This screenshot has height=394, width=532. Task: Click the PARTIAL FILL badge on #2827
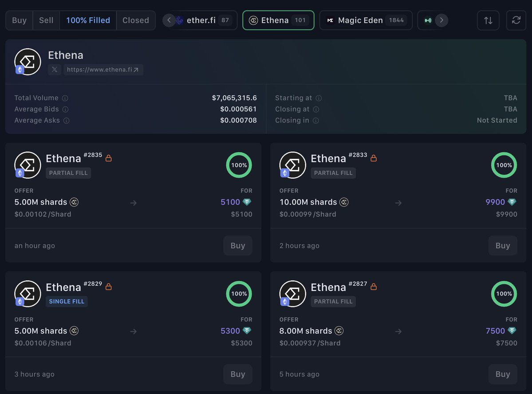click(x=333, y=301)
